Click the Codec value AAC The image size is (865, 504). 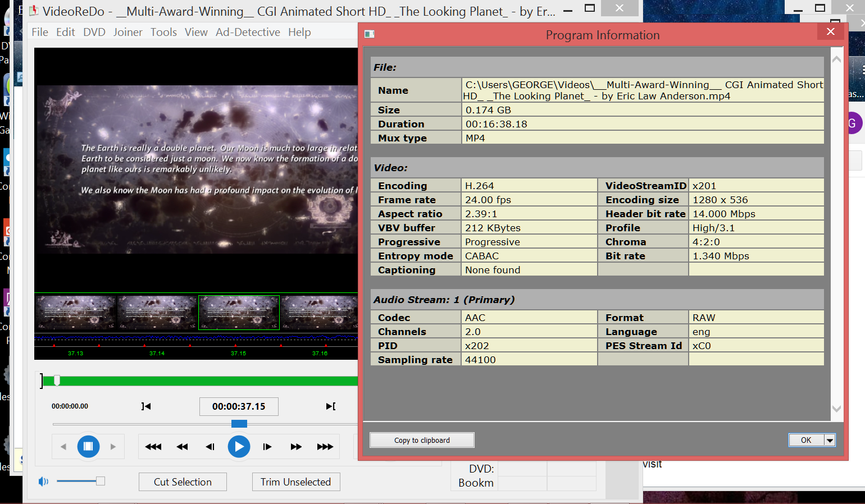[529, 318]
